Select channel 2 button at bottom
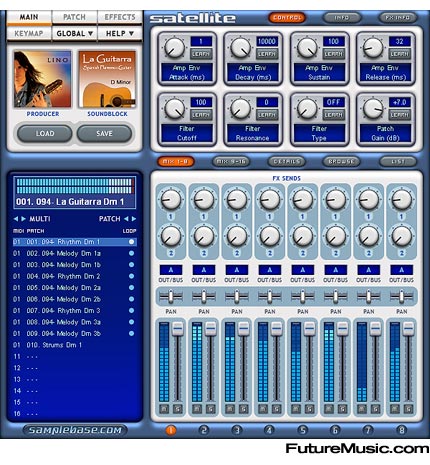430x465 pixels. (x=204, y=430)
